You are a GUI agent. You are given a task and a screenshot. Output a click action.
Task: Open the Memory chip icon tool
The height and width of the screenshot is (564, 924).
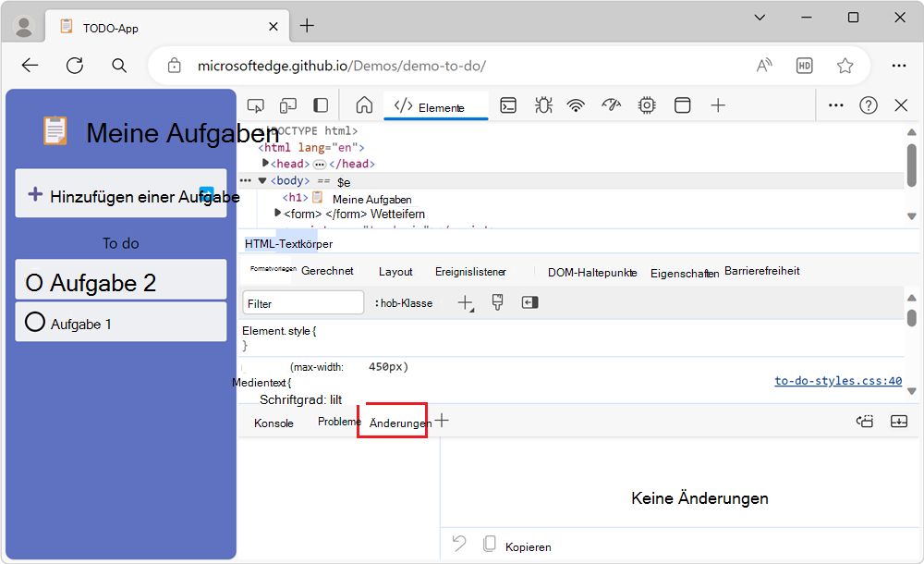(647, 105)
